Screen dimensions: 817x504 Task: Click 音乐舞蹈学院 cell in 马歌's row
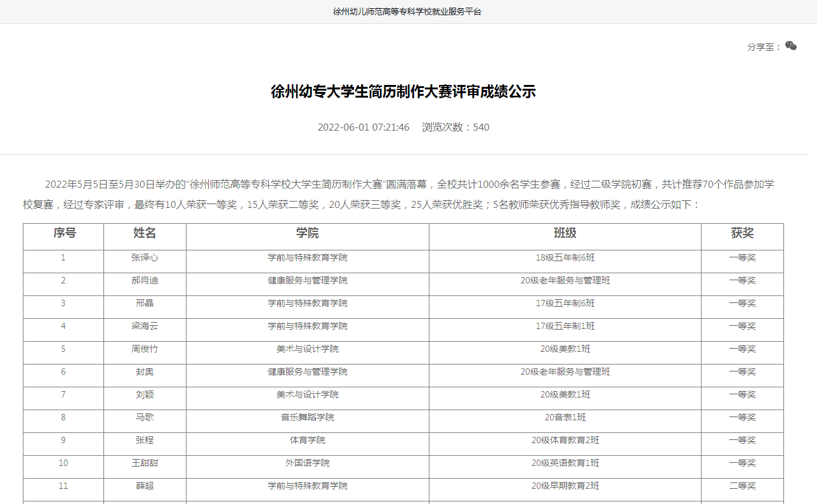pyautogui.click(x=308, y=418)
